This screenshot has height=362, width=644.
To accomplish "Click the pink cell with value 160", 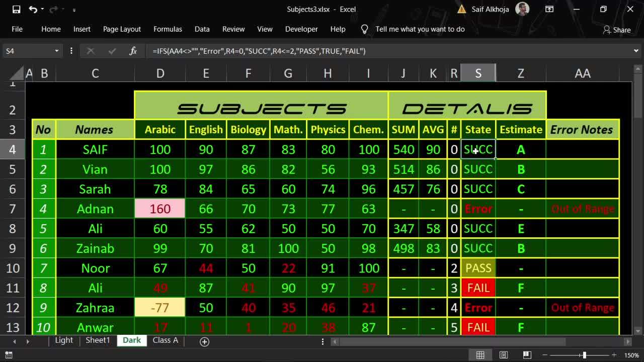I will pyautogui.click(x=160, y=209).
